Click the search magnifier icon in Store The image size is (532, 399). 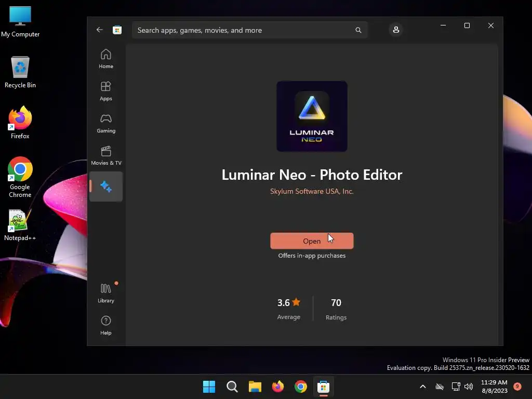pyautogui.click(x=358, y=30)
